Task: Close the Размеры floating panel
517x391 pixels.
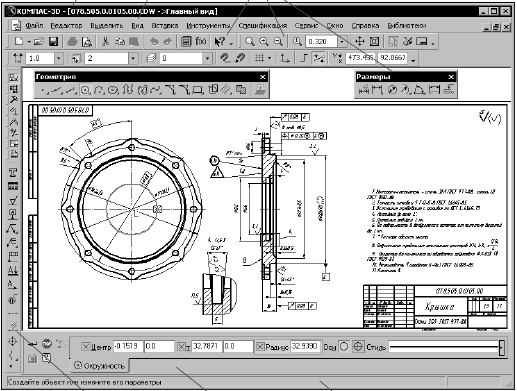Action: (451, 77)
